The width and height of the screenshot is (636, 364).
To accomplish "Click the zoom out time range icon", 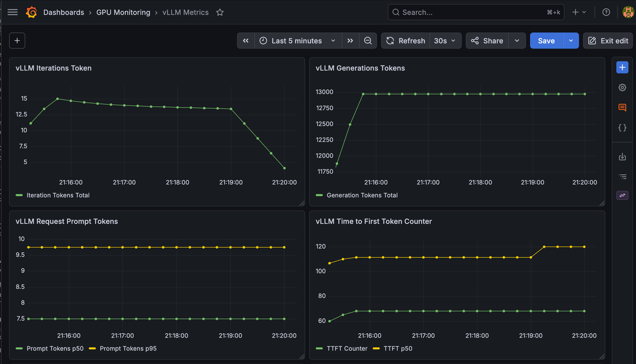I will pos(368,41).
